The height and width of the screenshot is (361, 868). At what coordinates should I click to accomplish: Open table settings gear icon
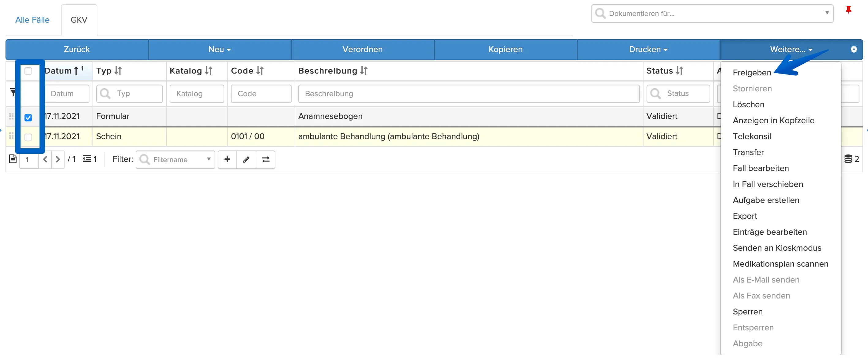[854, 49]
